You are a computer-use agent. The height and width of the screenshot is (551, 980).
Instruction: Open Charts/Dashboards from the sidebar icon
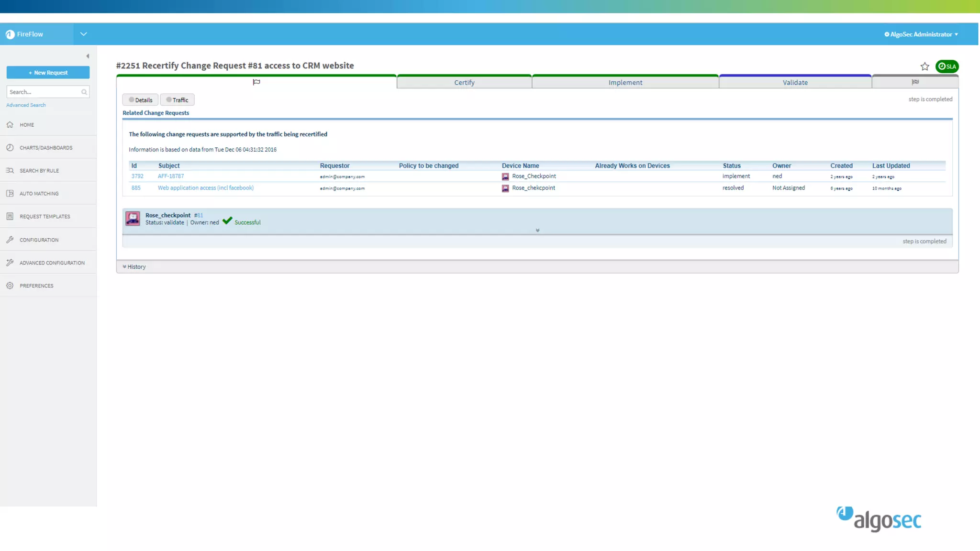click(10, 148)
